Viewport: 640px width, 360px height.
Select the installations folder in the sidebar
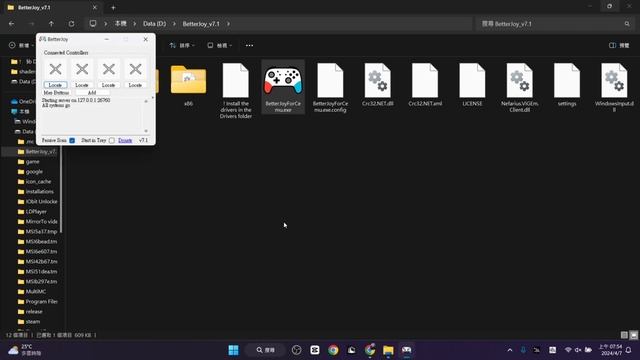[x=39, y=191]
